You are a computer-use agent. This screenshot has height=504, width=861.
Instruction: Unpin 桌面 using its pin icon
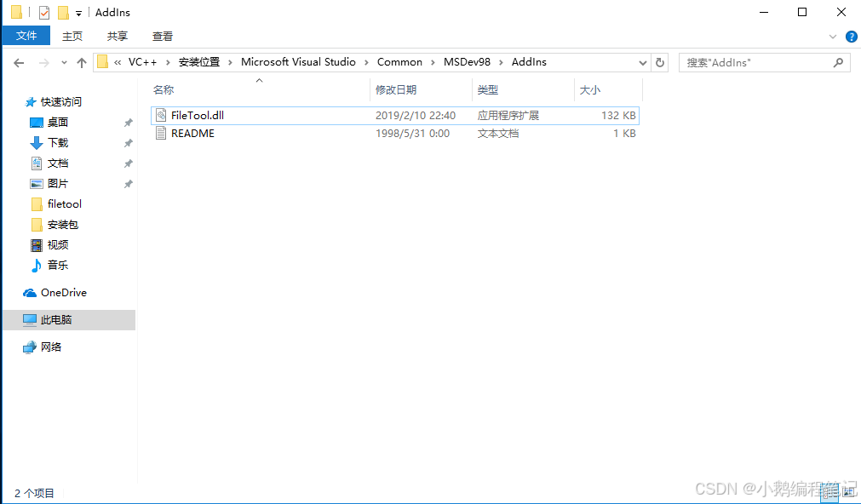[x=128, y=123]
